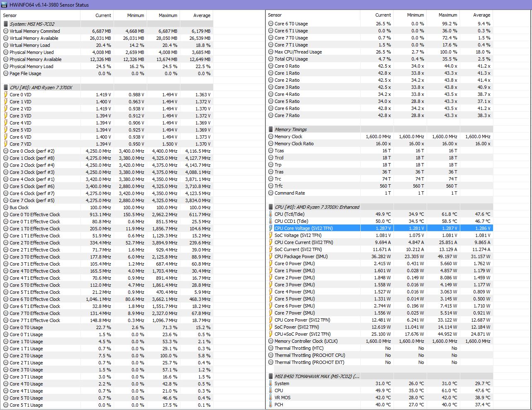The height and width of the screenshot is (410, 532).
Task: Select the Trfc timing row
Action: (379, 186)
